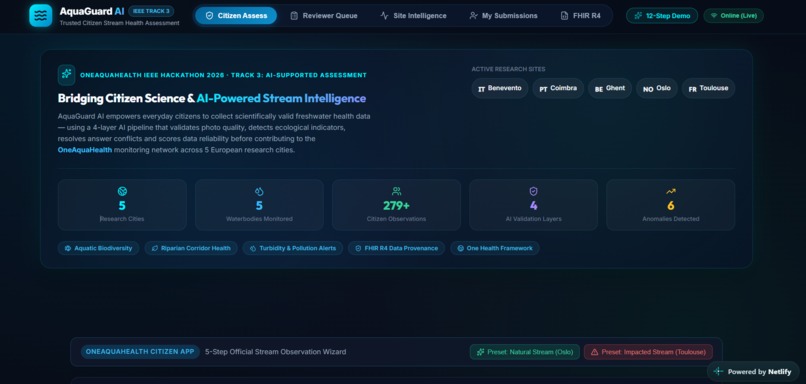Screen dimensions: 806x384
Task: Click the document icon in FHIR R4 tab
Action: click(564, 15)
